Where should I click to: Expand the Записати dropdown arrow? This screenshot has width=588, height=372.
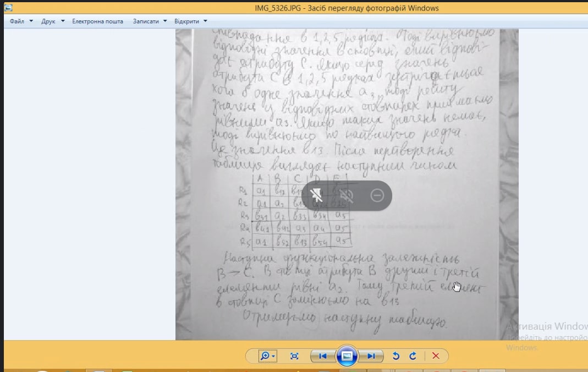[x=165, y=21]
